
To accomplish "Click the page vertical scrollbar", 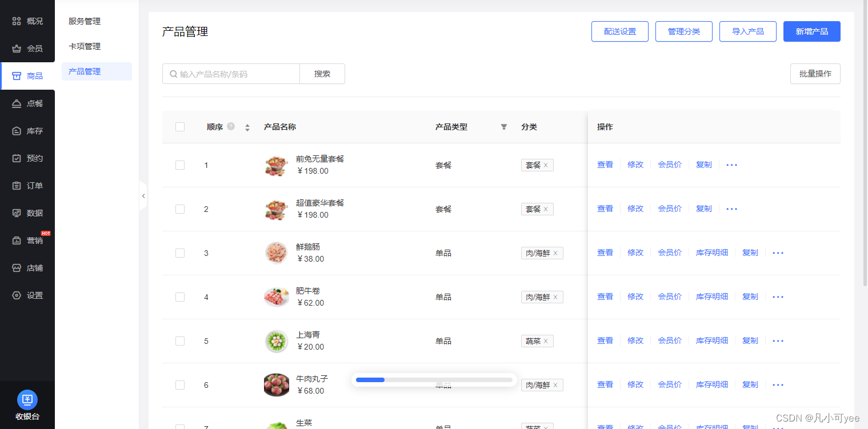I will pyautogui.click(x=865, y=143).
